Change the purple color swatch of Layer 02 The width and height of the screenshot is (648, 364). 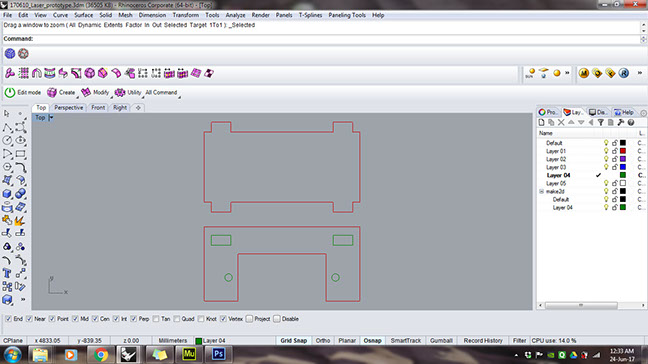[x=623, y=159]
